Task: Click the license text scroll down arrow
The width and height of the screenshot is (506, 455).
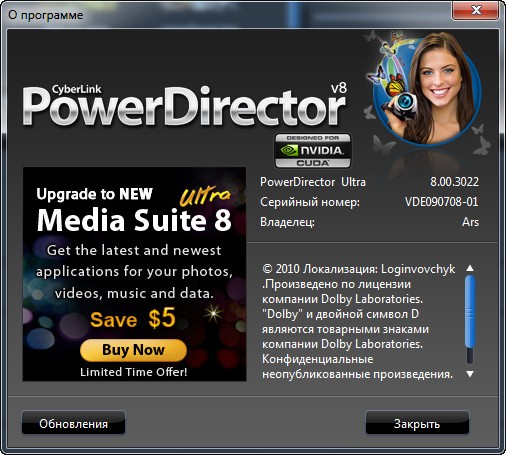Action: tap(470, 374)
